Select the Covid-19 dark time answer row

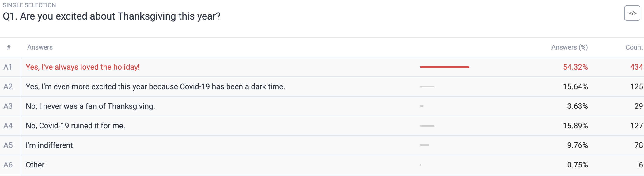click(x=322, y=86)
